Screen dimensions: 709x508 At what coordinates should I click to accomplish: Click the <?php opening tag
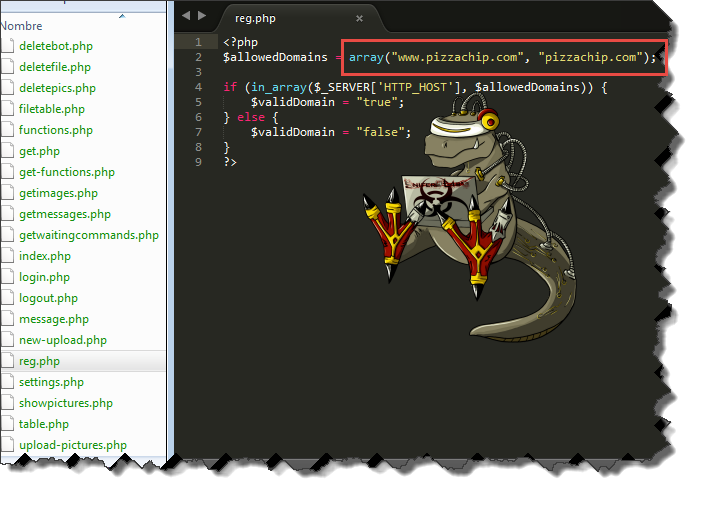[x=241, y=43]
